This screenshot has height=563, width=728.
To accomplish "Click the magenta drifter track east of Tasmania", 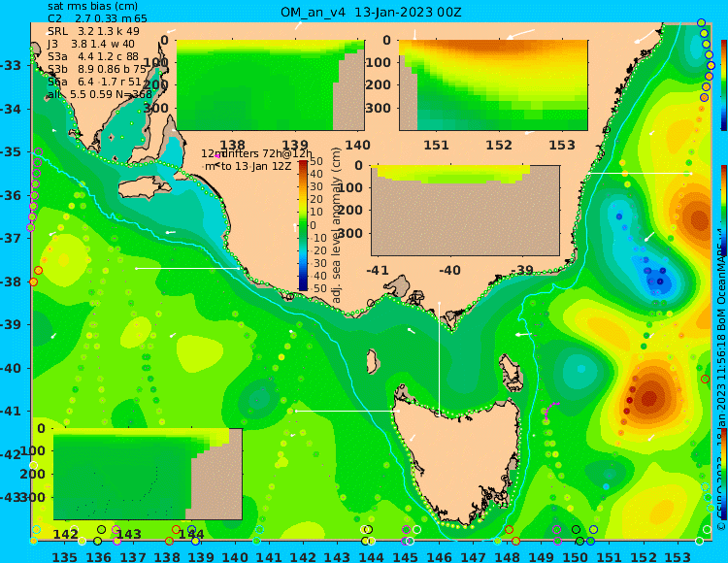I will coord(551,412).
